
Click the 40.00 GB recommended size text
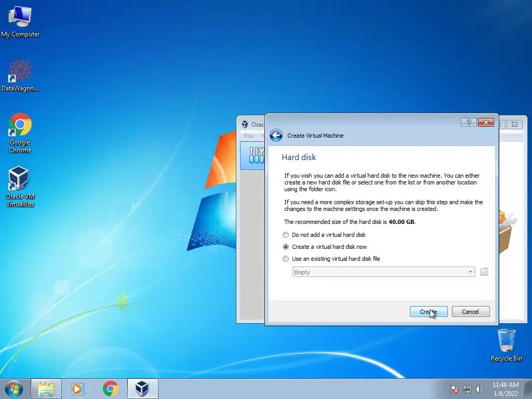pyautogui.click(x=402, y=222)
